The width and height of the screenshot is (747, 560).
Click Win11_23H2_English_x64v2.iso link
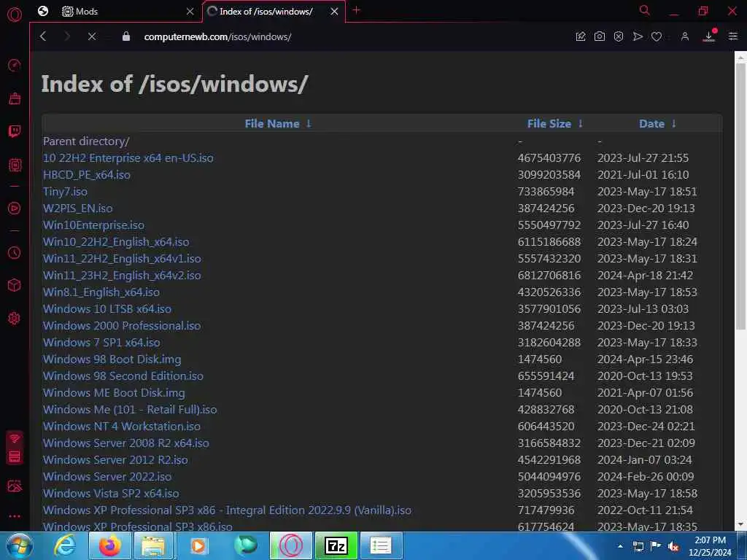122,275
